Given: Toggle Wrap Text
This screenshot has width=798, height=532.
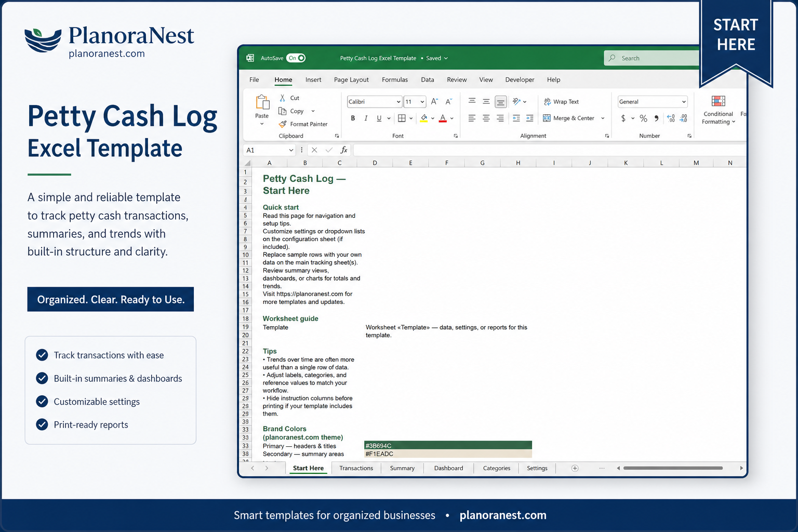Looking at the screenshot, I should coord(561,102).
